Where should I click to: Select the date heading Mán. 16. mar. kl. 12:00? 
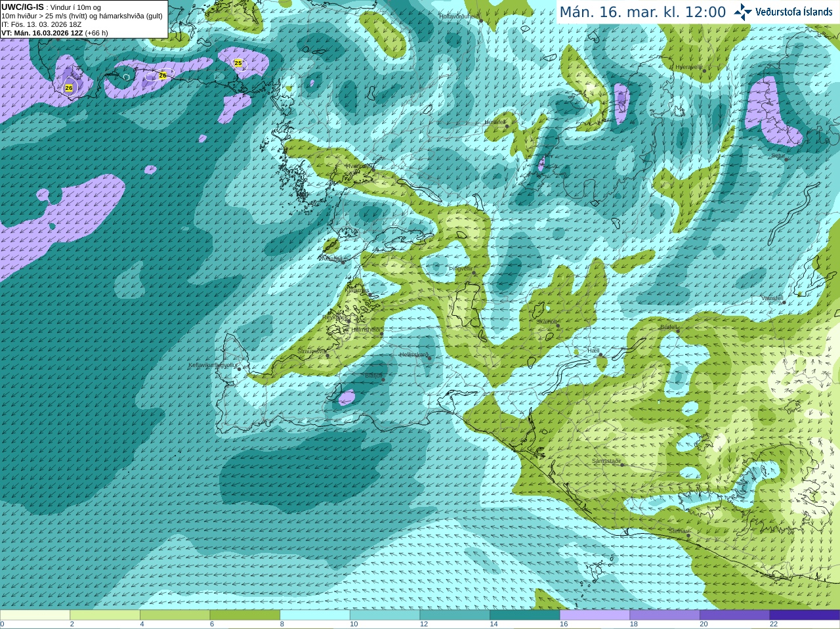click(x=642, y=12)
